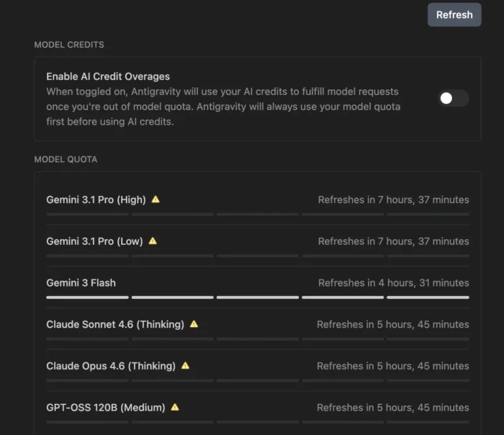The height and width of the screenshot is (435, 504).
Task: Click the MODEL QUOTA section header
Action: (66, 159)
